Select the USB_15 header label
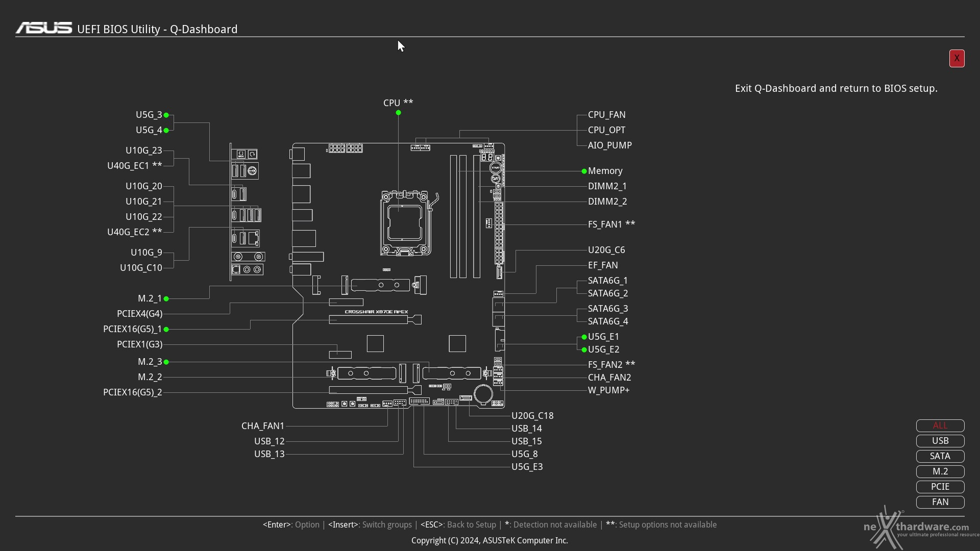 pyautogui.click(x=526, y=441)
